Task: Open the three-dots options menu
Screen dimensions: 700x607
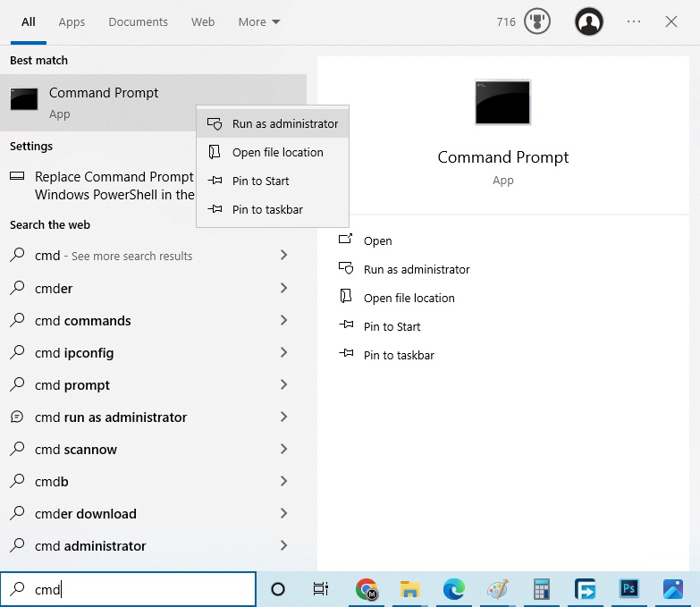Action: point(634,21)
